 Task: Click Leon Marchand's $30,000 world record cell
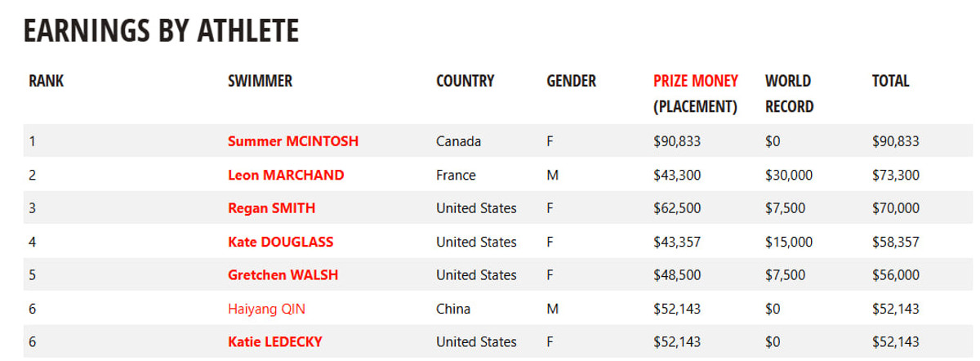click(788, 175)
